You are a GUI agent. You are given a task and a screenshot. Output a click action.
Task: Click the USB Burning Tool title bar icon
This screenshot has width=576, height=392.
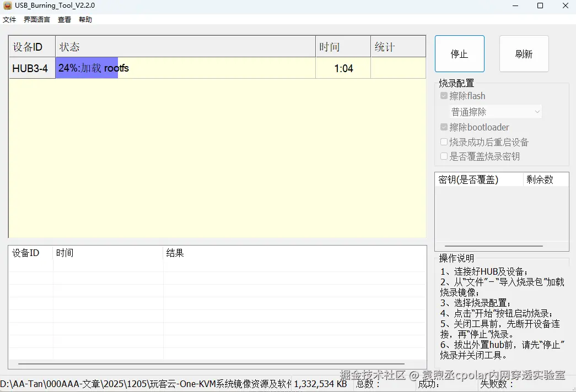pos(7,6)
